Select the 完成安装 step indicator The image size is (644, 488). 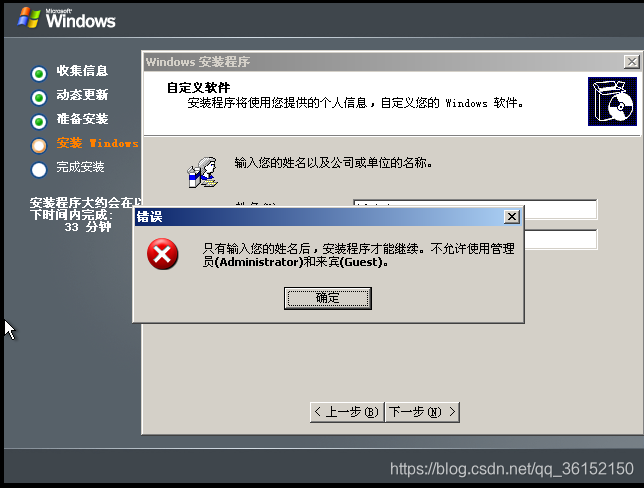[39, 170]
